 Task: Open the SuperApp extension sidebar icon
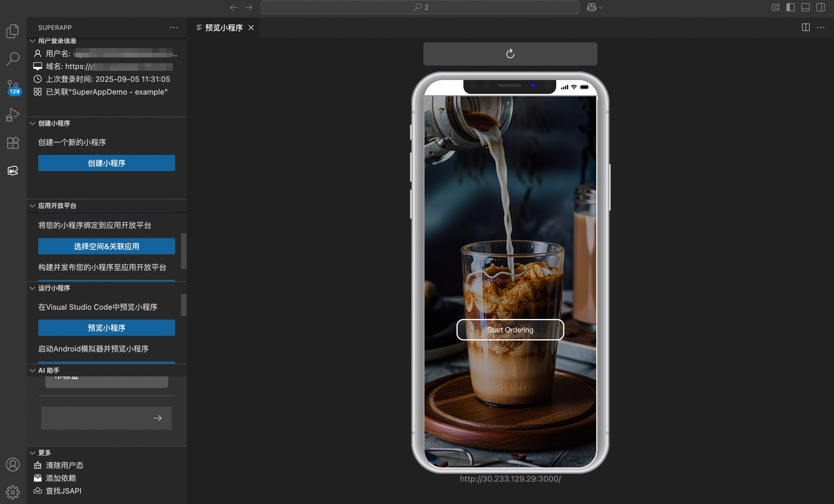(x=13, y=170)
